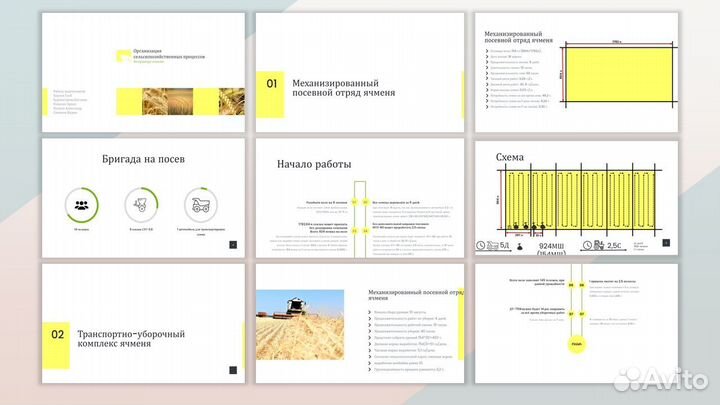This screenshot has height=405, width=720.
Task: Click the yellow field rectangle diagram
Action: click(x=619, y=74)
